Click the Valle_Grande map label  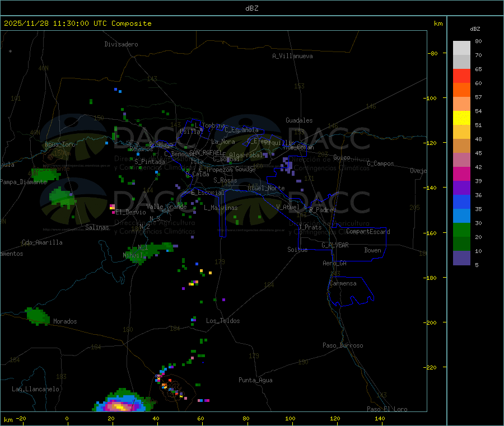pos(166,207)
